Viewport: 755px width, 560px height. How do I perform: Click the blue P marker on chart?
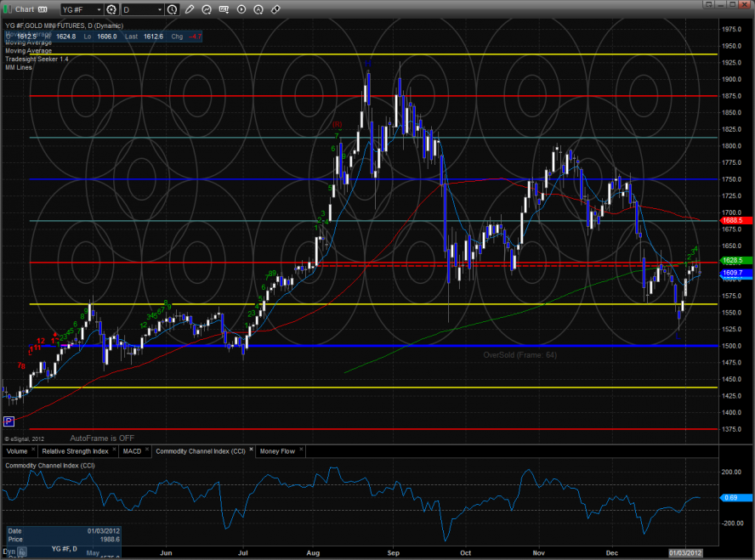[x=9, y=421]
